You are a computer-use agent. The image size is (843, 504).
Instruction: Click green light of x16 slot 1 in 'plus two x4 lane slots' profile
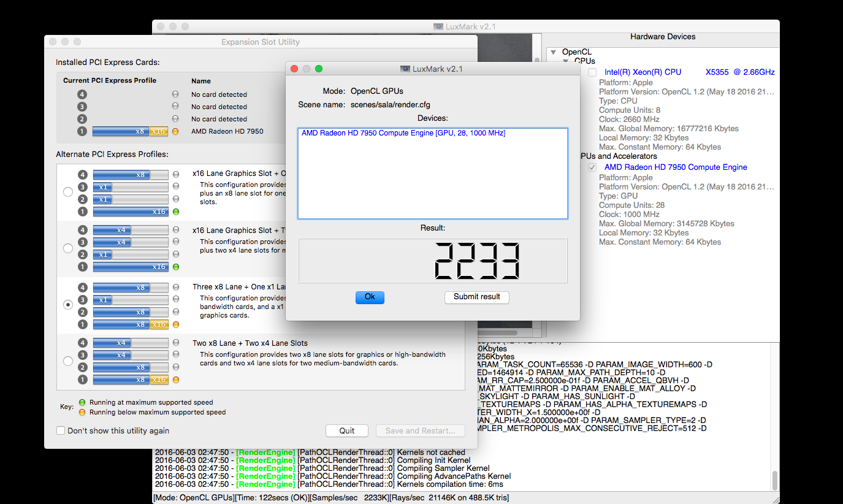[176, 267]
